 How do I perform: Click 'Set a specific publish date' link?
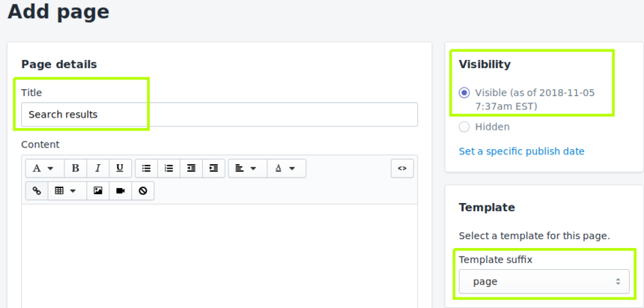coord(521,151)
